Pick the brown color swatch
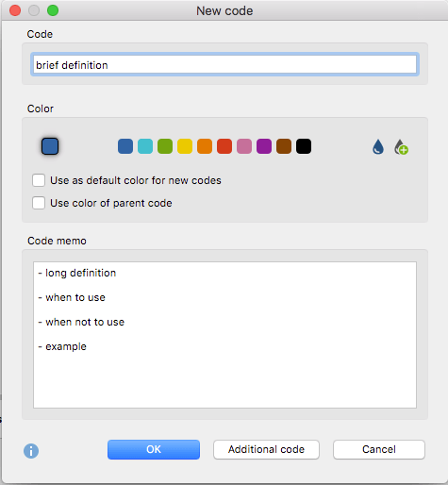Image resolution: width=448 pixels, height=485 pixels. point(284,146)
